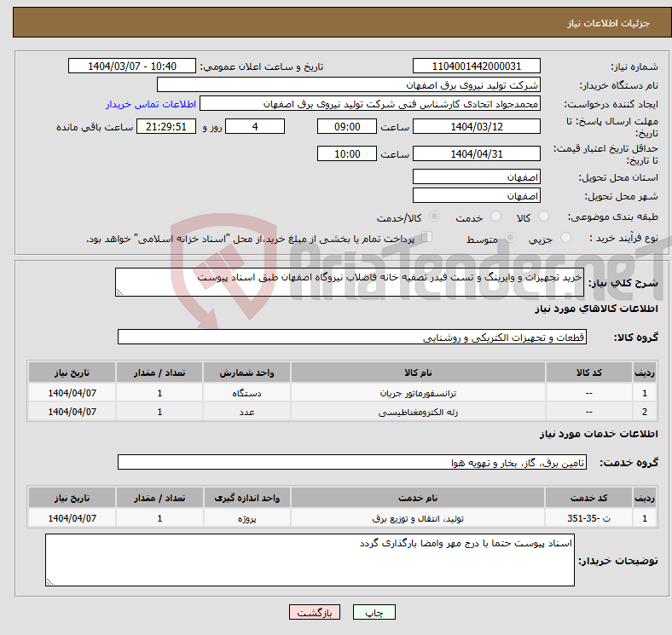Select the خدمت radio button
This screenshot has height=635, width=672.
(495, 216)
